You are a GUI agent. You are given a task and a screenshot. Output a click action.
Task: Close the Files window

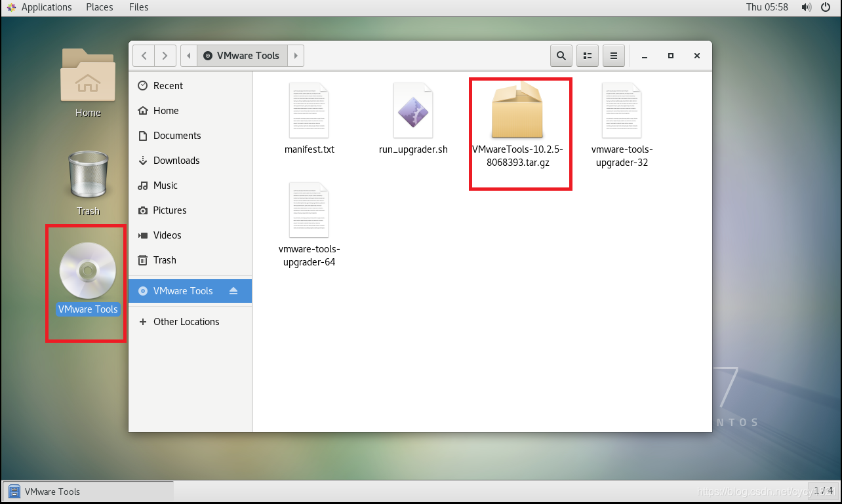(x=697, y=56)
